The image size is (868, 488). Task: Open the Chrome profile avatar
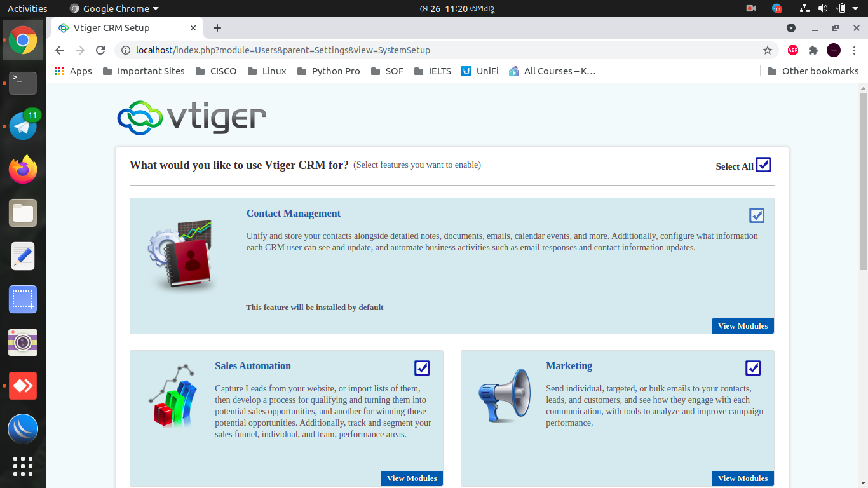[833, 50]
